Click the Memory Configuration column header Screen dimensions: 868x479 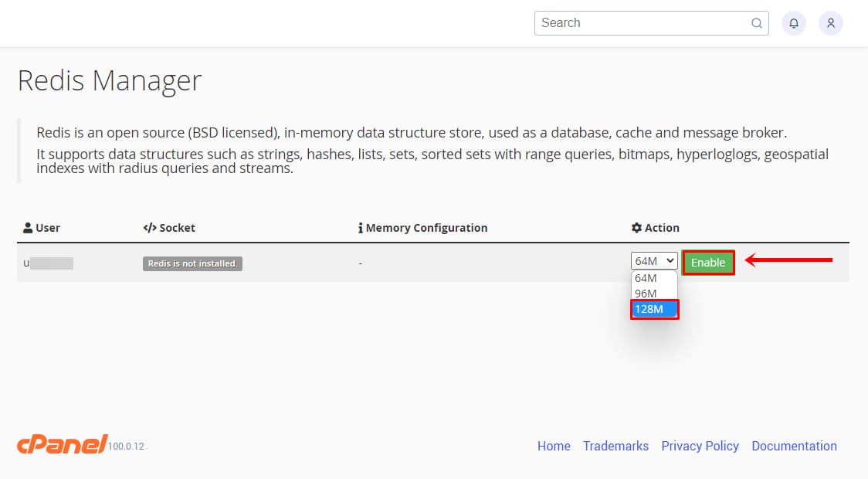pyautogui.click(x=426, y=228)
